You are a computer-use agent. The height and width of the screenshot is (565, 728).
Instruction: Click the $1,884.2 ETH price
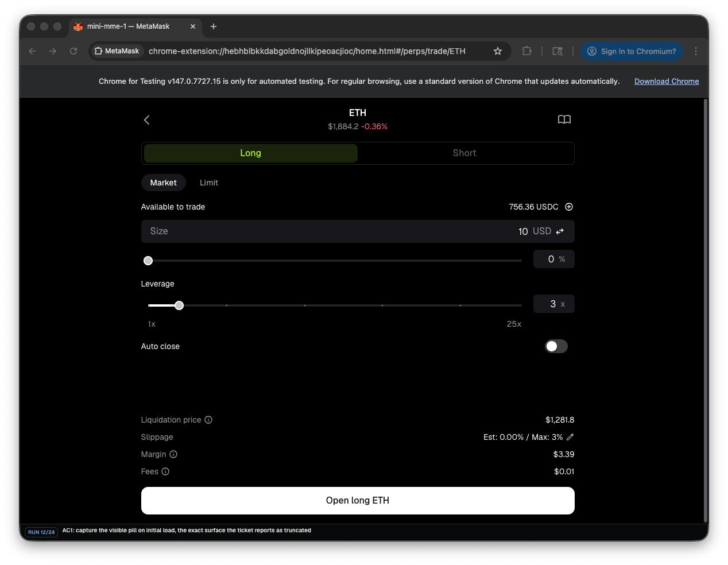[343, 126]
